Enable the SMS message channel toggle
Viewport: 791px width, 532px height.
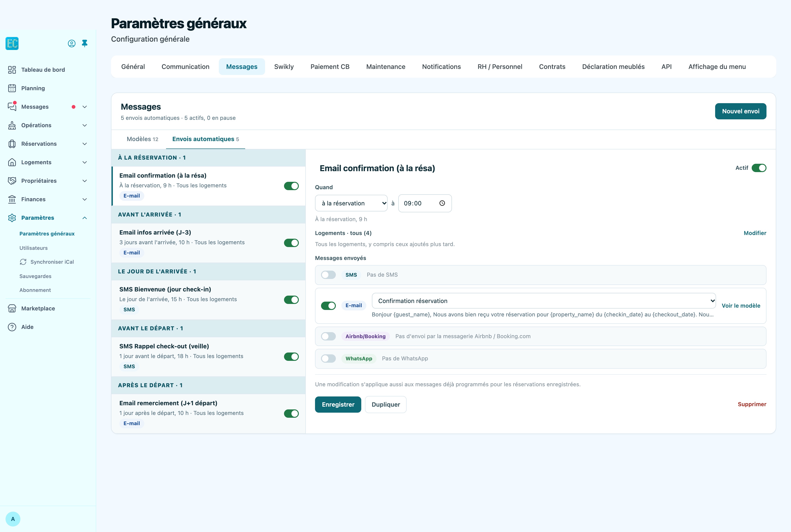pyautogui.click(x=328, y=275)
